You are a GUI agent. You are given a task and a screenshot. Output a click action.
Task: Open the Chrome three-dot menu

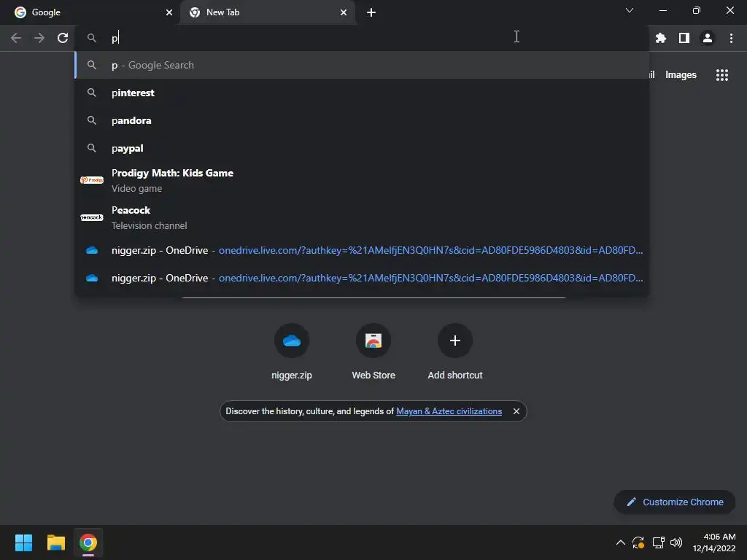(731, 38)
